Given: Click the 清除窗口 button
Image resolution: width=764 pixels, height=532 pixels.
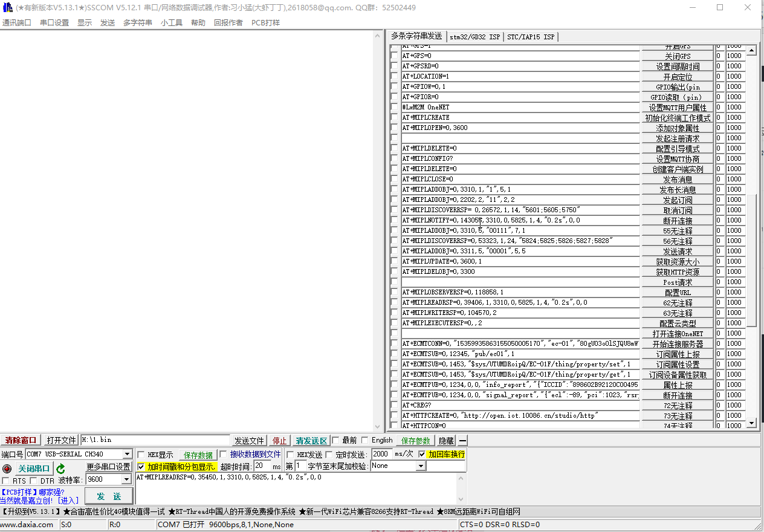Looking at the screenshot, I should [21, 441].
